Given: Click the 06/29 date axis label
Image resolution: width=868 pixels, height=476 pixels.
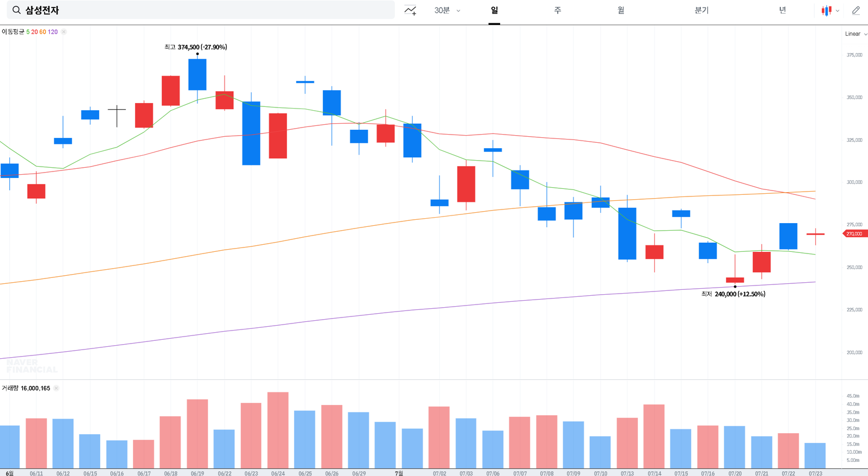Looking at the screenshot, I should pyautogui.click(x=359, y=473).
